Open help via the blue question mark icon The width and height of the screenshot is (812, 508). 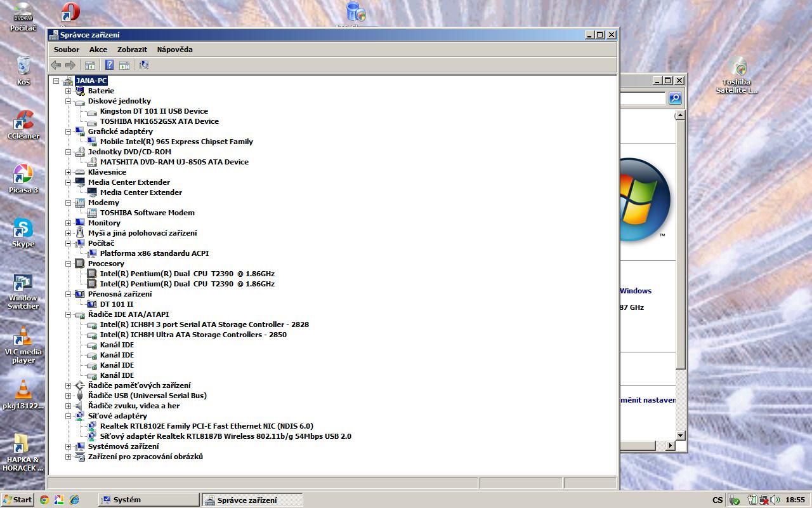[109, 65]
